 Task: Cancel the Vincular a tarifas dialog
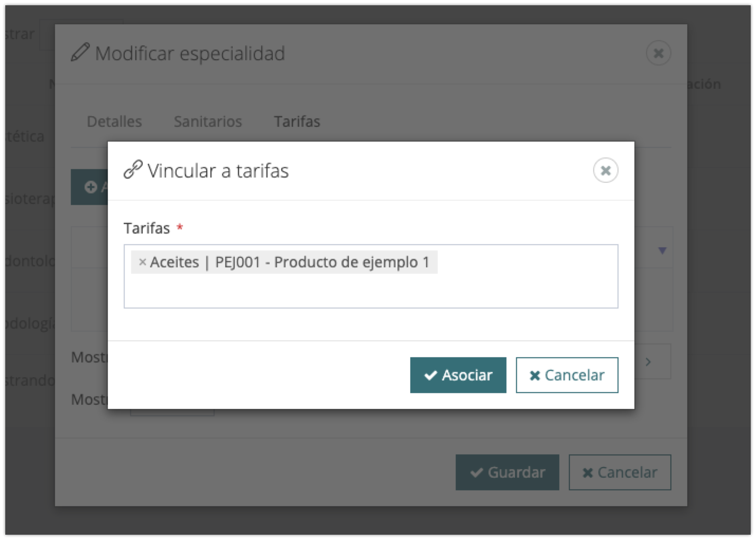click(567, 375)
